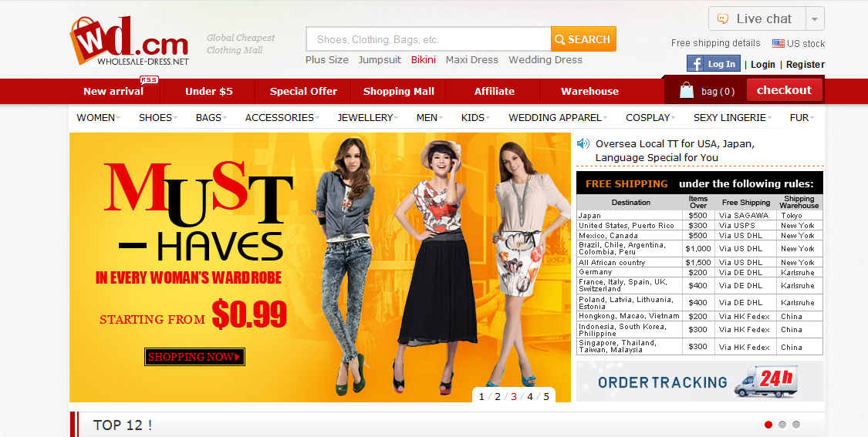Go to the Warehouse tab
This screenshot has width=868, height=437.
coord(589,91)
